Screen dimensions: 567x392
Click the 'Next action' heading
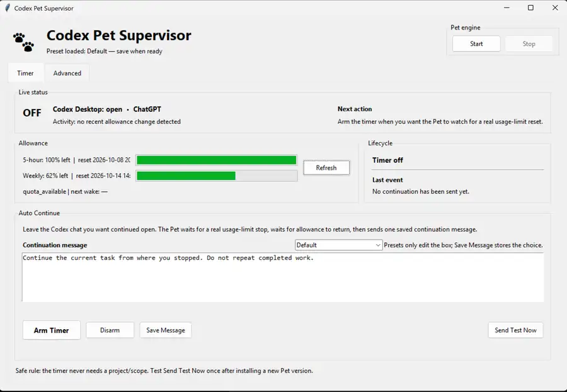pyautogui.click(x=355, y=109)
